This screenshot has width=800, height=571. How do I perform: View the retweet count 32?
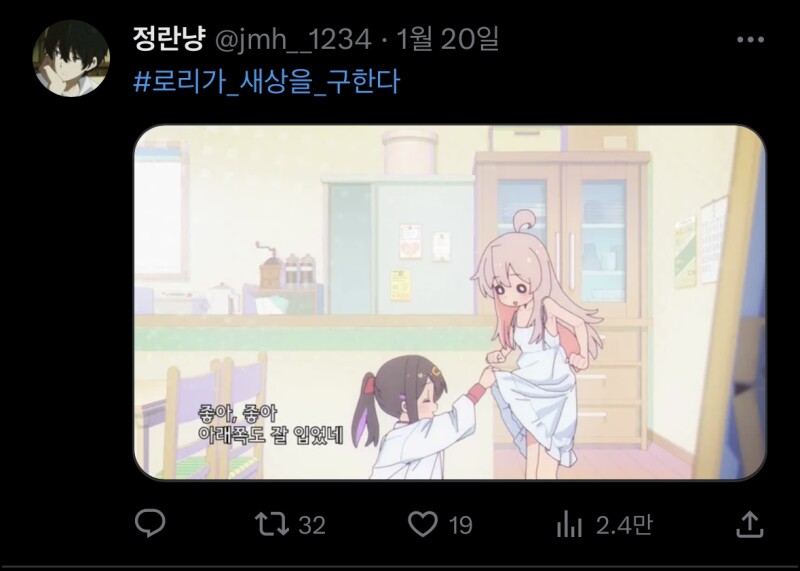[312, 525]
